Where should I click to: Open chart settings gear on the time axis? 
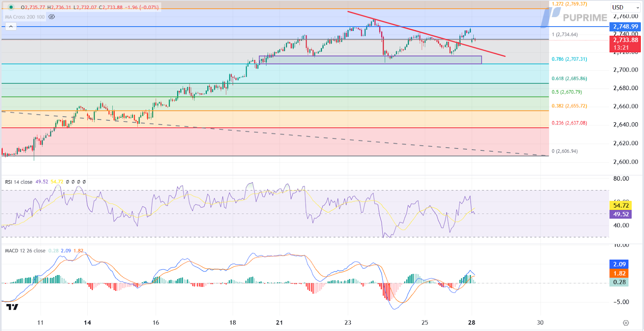tap(625, 323)
